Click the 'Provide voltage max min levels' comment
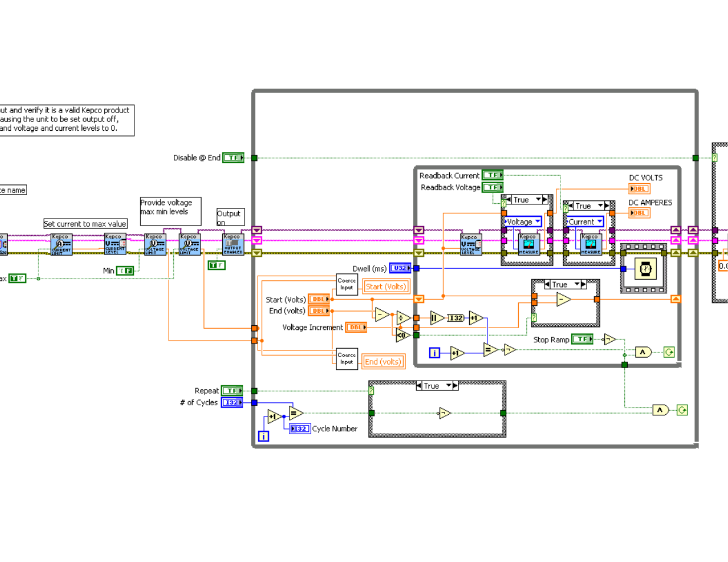 [170, 211]
